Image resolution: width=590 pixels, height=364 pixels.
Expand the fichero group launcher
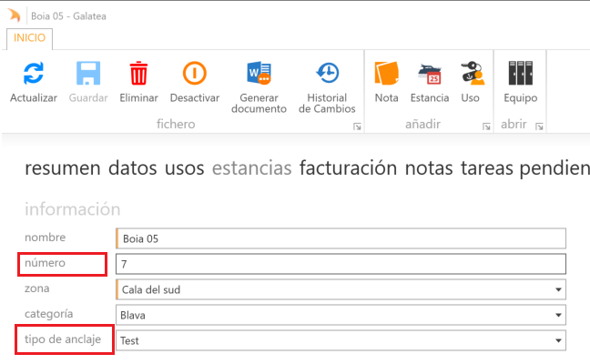point(356,126)
